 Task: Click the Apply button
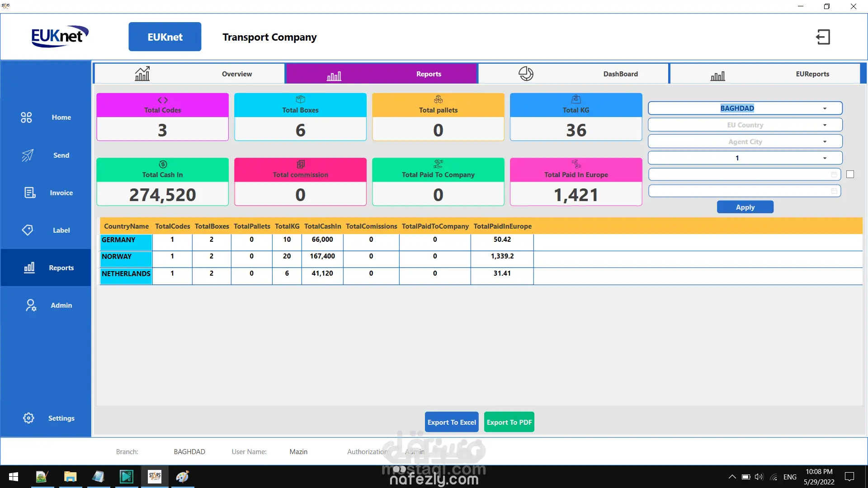pyautogui.click(x=745, y=207)
